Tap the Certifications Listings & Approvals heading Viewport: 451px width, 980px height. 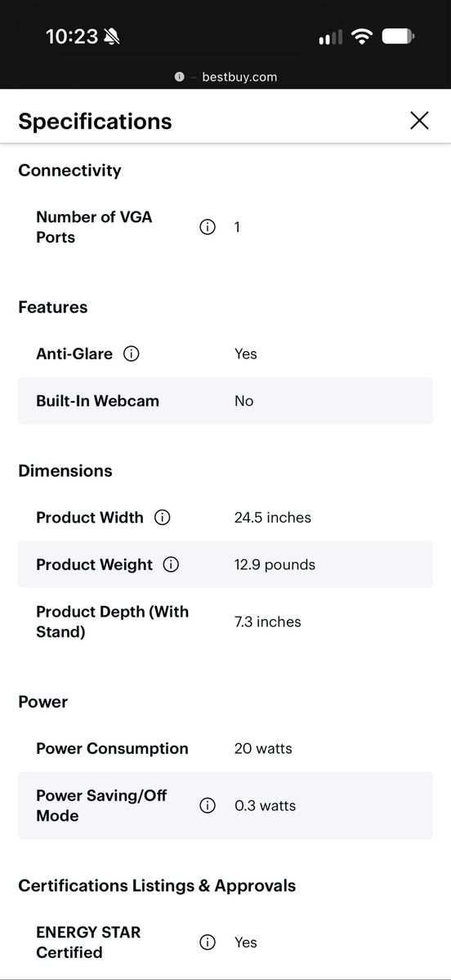pyautogui.click(x=157, y=885)
